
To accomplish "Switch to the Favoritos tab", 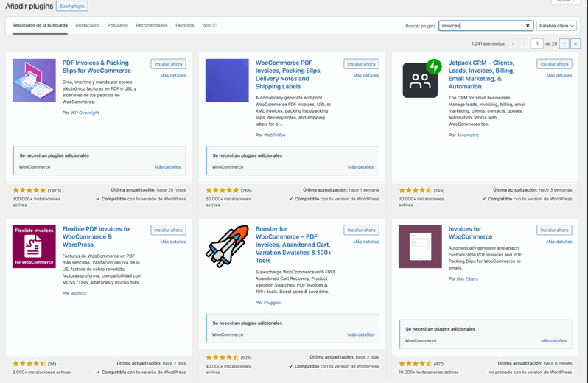I will coord(184,25).
